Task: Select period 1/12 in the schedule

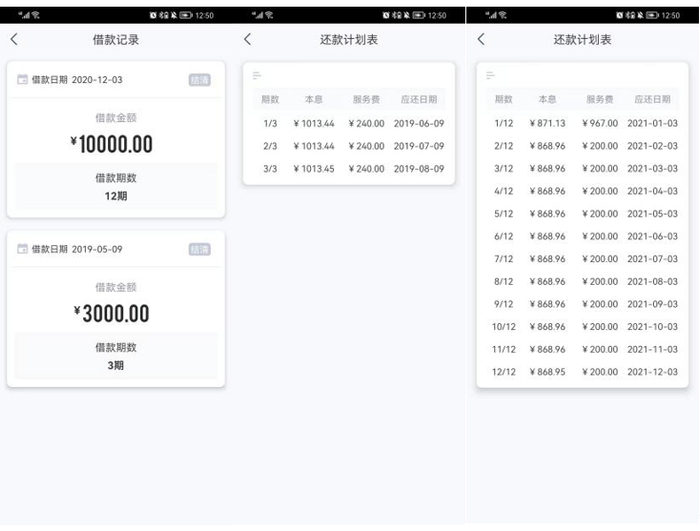Action: point(504,123)
